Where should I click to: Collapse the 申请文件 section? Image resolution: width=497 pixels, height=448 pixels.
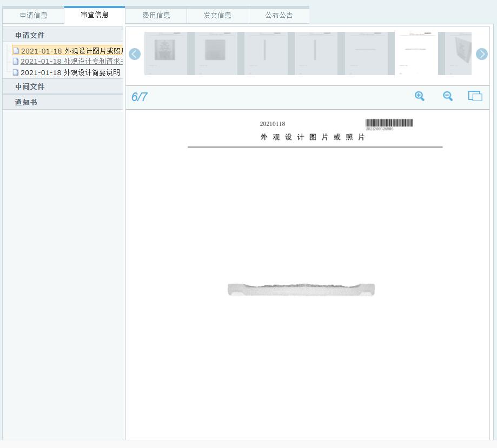click(30, 35)
